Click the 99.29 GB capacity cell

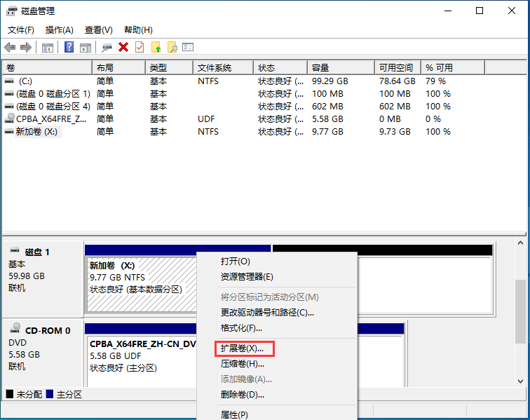coord(330,81)
